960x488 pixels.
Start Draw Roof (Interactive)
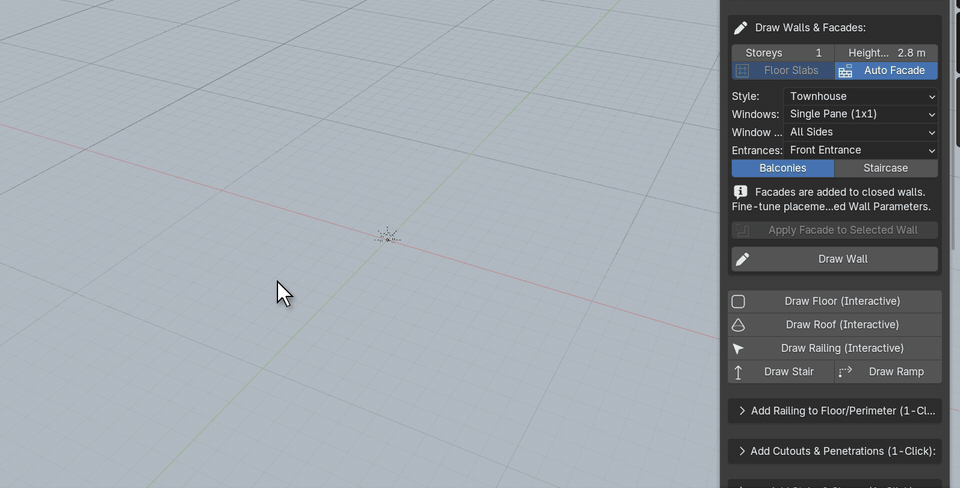(x=835, y=325)
